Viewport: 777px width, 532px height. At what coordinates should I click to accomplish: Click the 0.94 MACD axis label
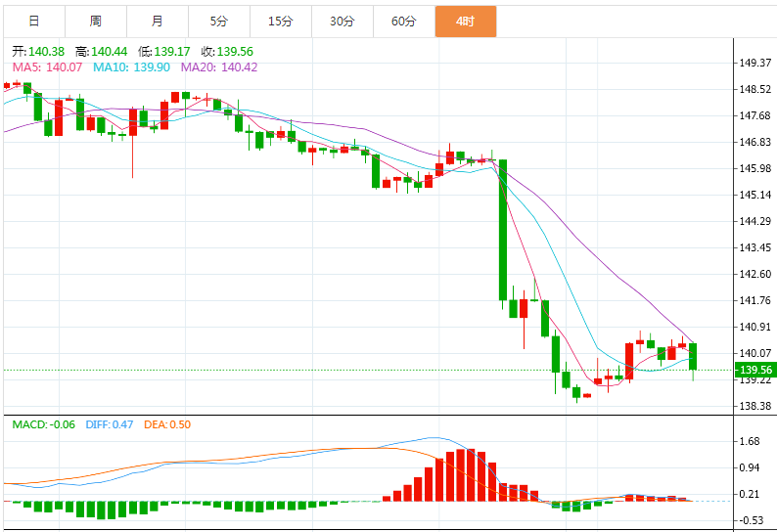750,467
